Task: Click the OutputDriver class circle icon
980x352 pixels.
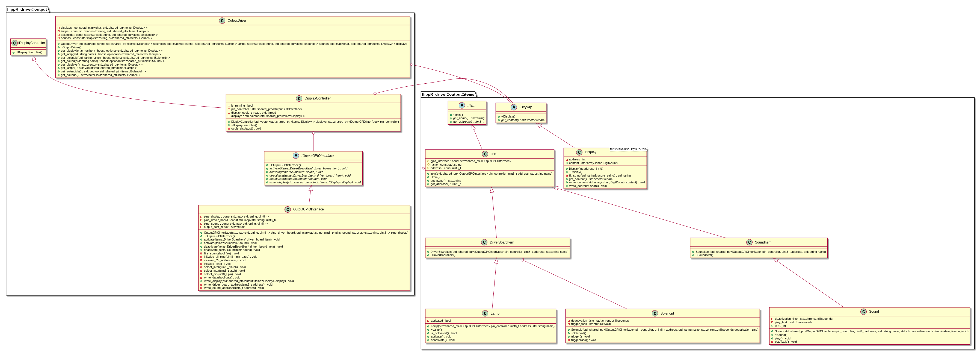Action: [222, 20]
